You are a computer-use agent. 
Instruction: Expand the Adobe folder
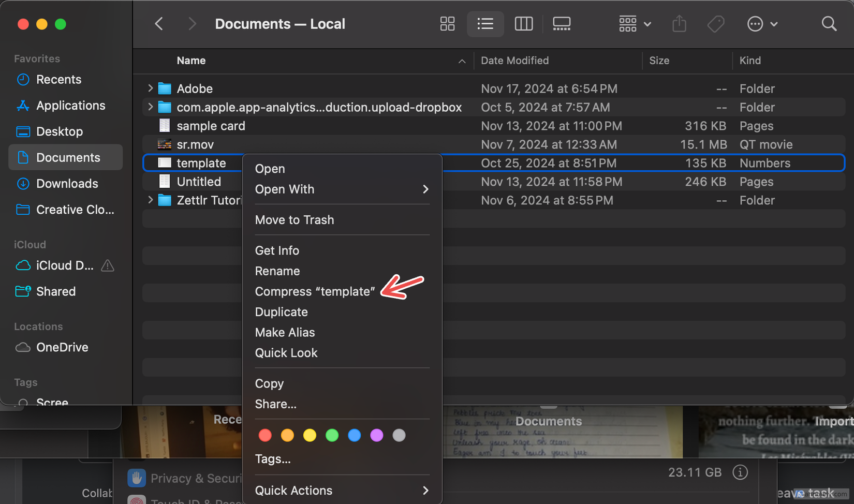pos(150,88)
